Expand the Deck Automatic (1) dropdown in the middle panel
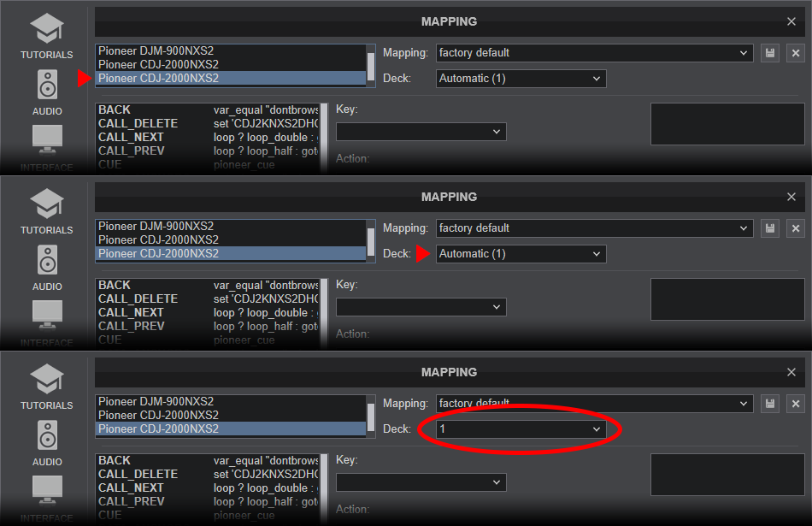The height and width of the screenshot is (526, 812). pyautogui.click(x=521, y=254)
